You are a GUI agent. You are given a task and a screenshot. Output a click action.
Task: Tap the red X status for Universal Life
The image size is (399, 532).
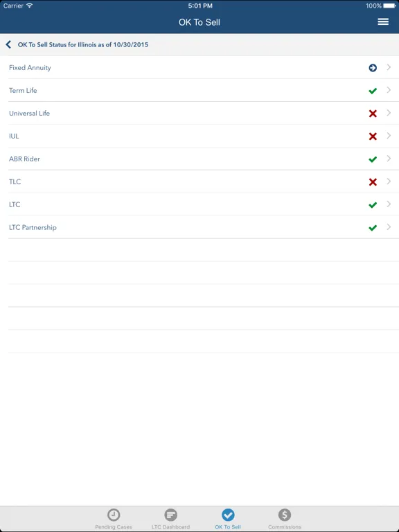(x=373, y=114)
